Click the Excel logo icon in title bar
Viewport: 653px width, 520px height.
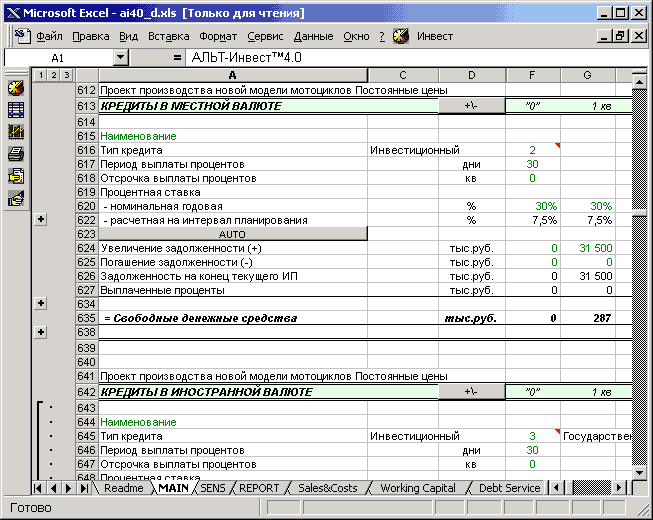click(x=13, y=13)
